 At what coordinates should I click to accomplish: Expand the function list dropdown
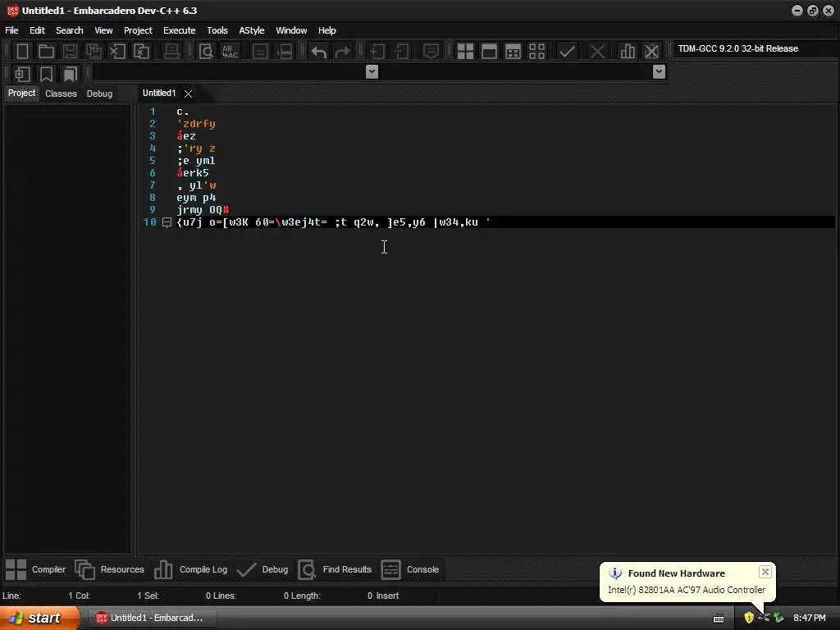[x=659, y=72]
